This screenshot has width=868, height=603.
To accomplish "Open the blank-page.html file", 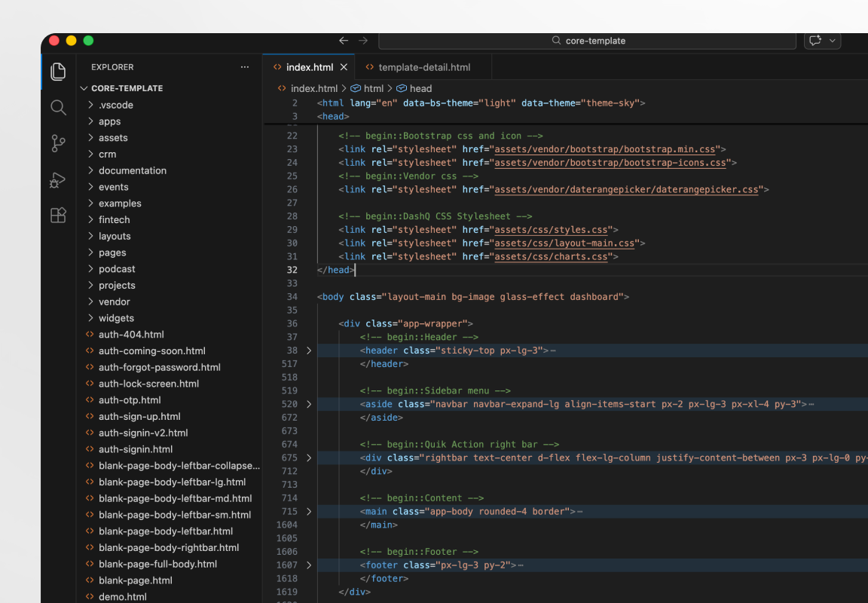I will click(135, 580).
